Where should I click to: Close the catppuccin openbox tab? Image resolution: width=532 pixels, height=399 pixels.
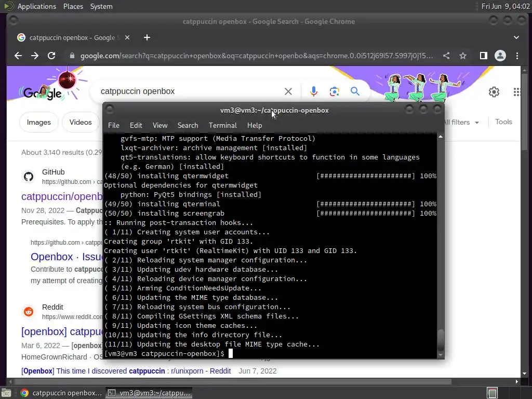click(127, 37)
